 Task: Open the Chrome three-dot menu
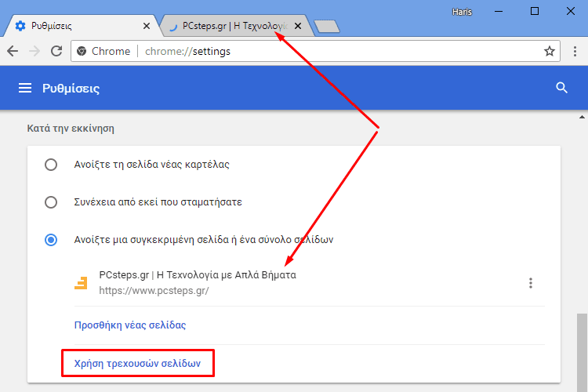pos(575,51)
